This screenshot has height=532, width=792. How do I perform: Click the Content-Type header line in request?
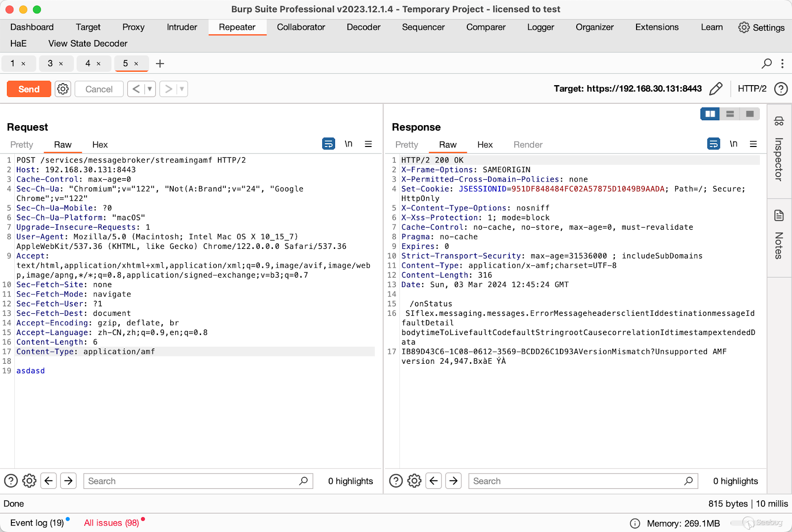195,352
